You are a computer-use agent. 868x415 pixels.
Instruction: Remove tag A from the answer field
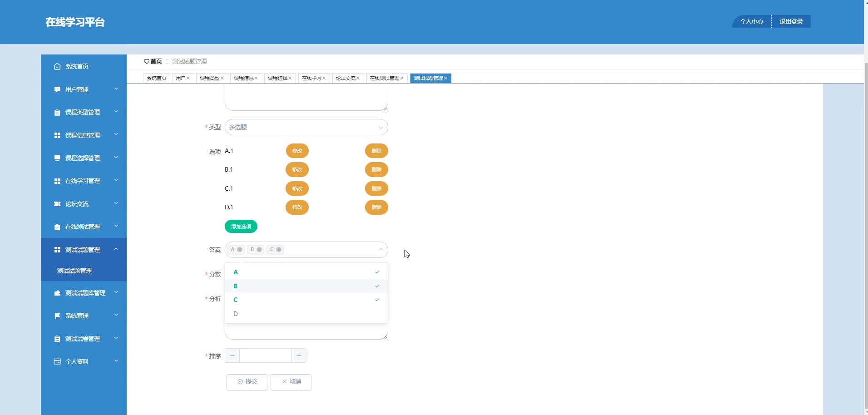(240, 249)
